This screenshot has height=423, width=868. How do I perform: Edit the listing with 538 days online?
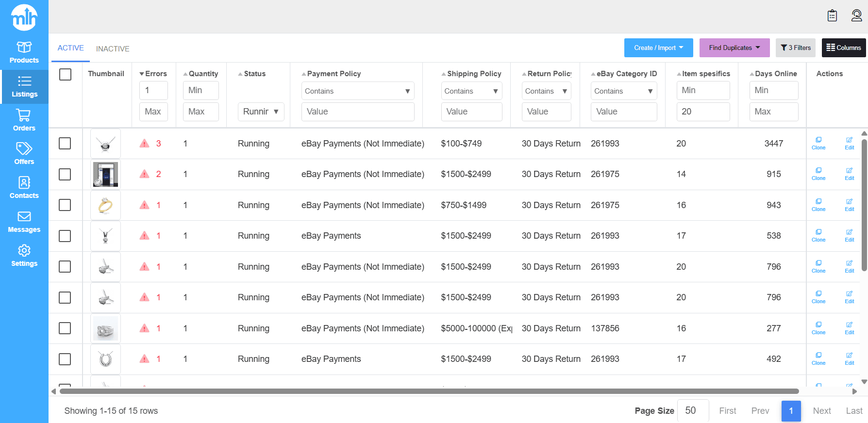(850, 236)
